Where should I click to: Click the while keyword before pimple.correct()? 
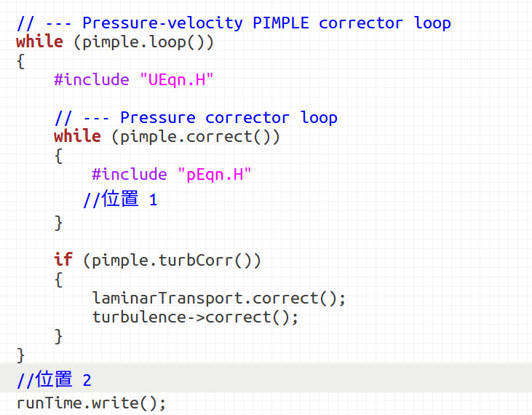tap(77, 136)
